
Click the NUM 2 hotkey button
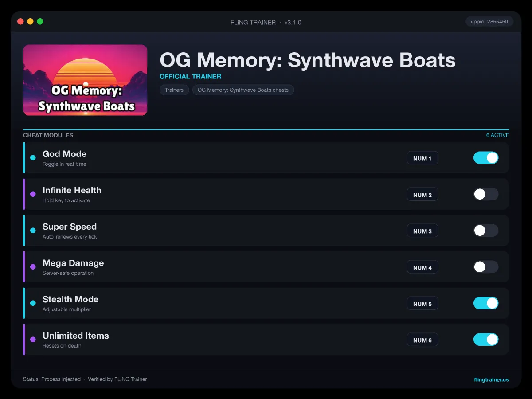point(422,195)
